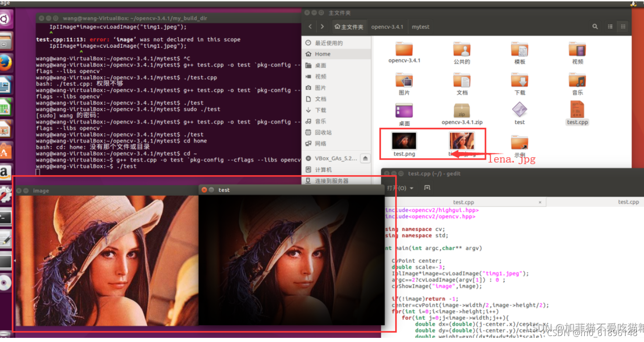Open 音乐 in the file manager sidebar
This screenshot has height=342, width=644.
pyautogui.click(x=337, y=121)
